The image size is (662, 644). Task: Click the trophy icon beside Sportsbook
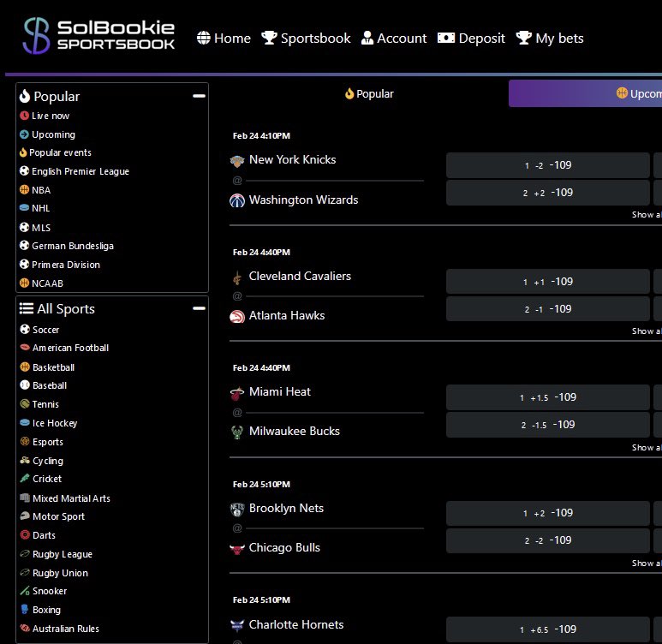(x=269, y=38)
